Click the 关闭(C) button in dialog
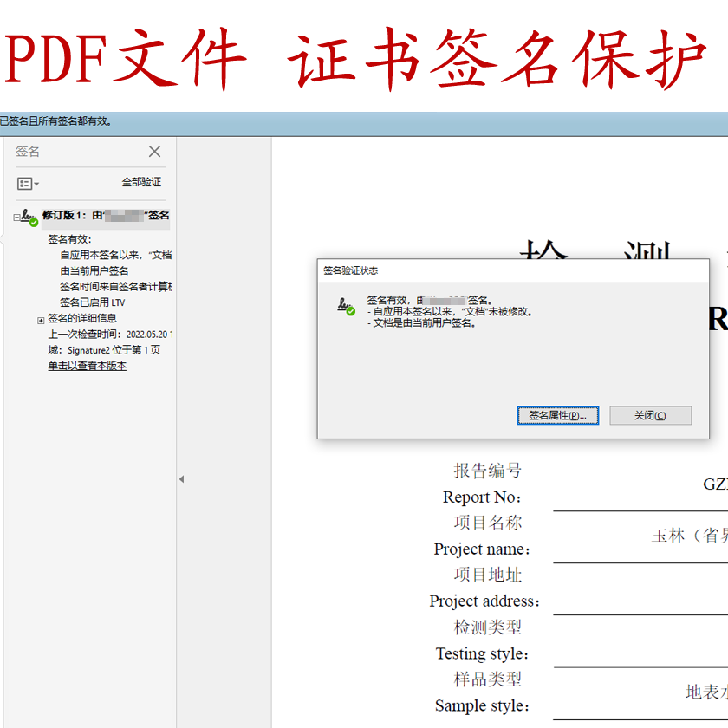Viewport: 728px width, 728px height. tap(650, 415)
